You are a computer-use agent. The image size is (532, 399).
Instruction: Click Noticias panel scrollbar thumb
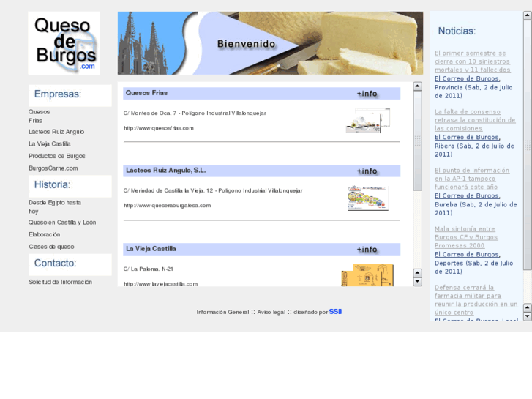528,145
